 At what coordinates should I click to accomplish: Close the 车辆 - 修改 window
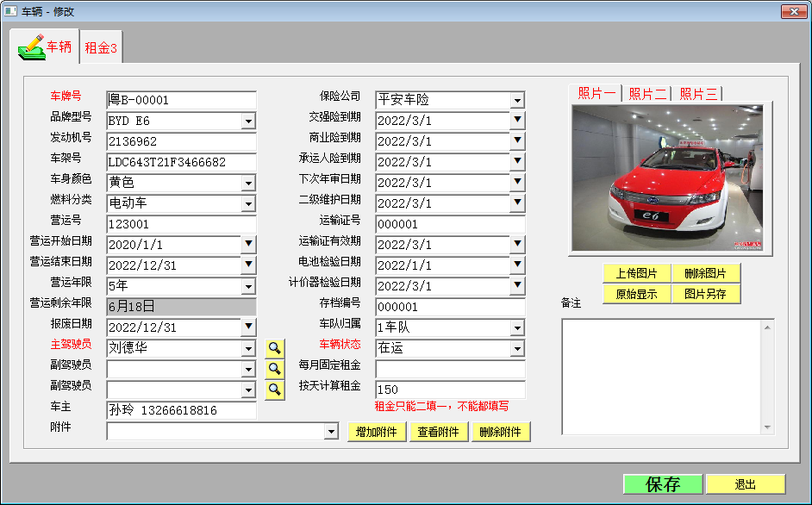[x=794, y=11]
